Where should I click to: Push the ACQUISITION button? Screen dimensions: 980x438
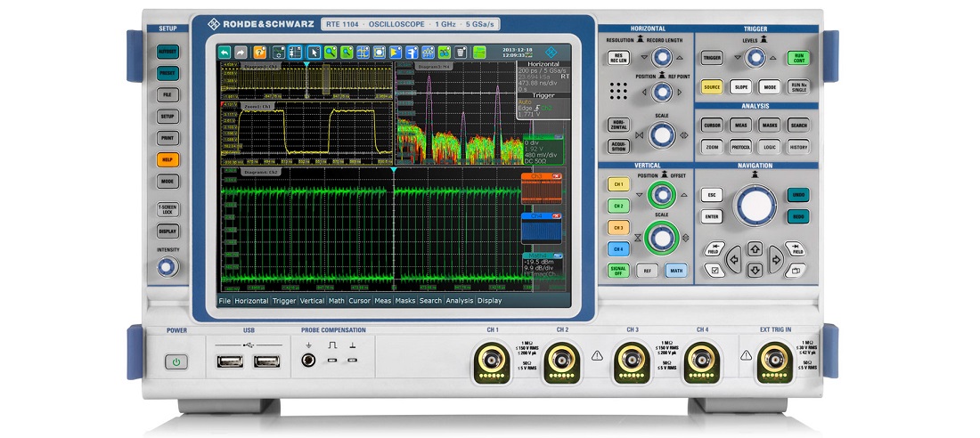(618, 146)
